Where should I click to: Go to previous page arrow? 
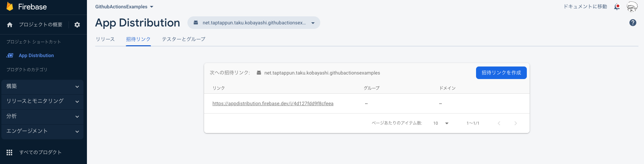click(499, 123)
